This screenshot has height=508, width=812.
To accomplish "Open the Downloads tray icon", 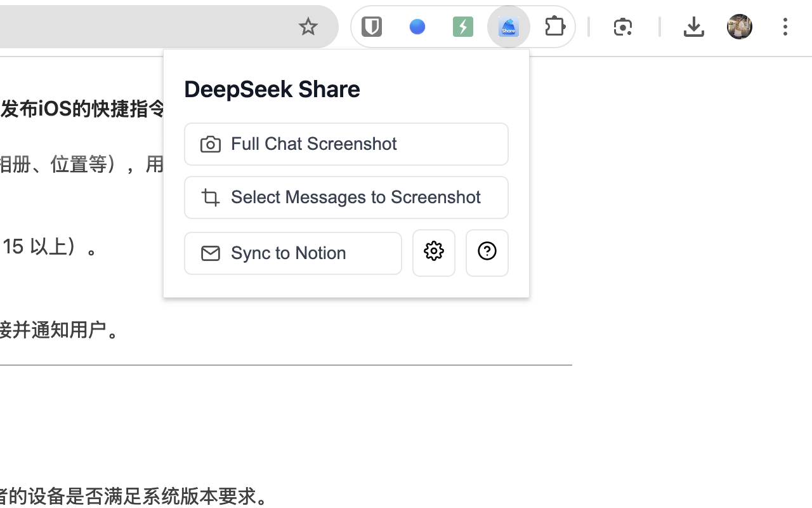I will [694, 27].
